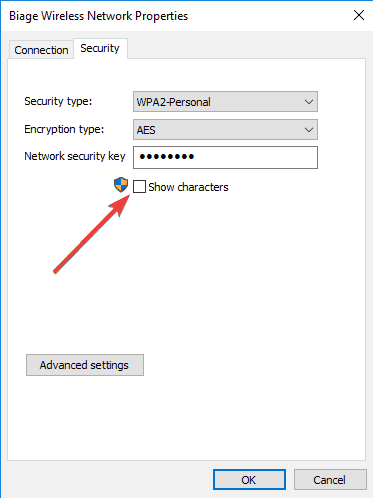This screenshot has width=373, height=498.
Task: Open Advanced settings
Action: click(x=85, y=365)
